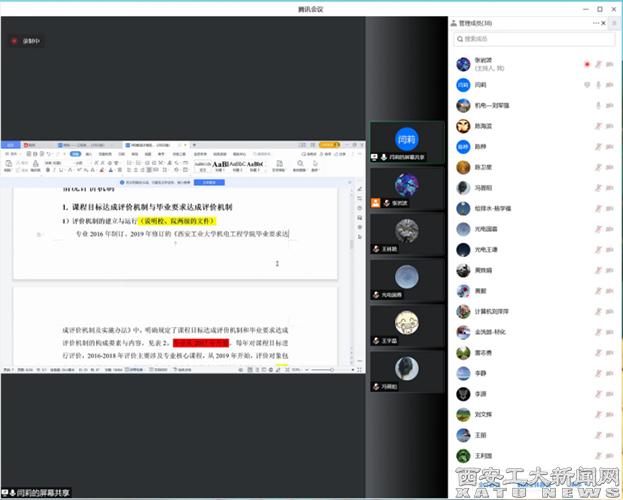Screen dimensions: 623x500
Task: Click the blue button in the document notification bar
Action: pyautogui.click(x=210, y=183)
